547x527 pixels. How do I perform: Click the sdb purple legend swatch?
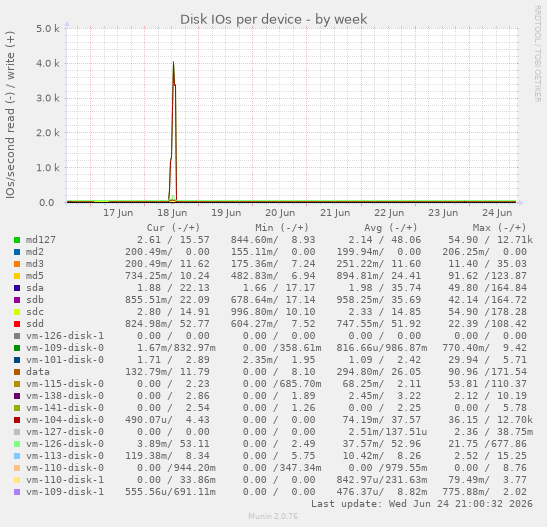[17, 300]
